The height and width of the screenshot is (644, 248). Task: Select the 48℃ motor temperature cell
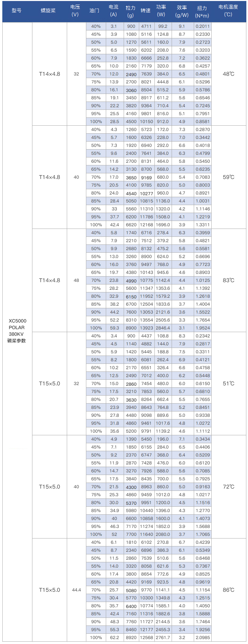tap(228, 74)
